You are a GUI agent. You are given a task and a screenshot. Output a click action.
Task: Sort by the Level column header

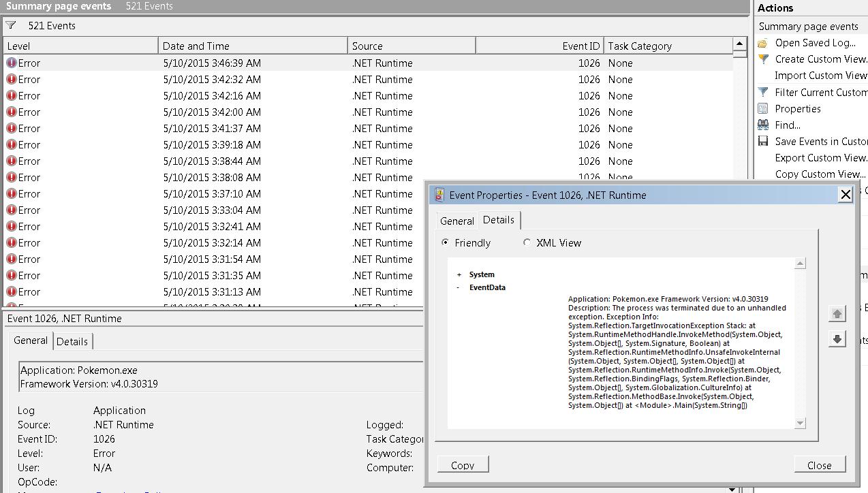tap(80, 46)
